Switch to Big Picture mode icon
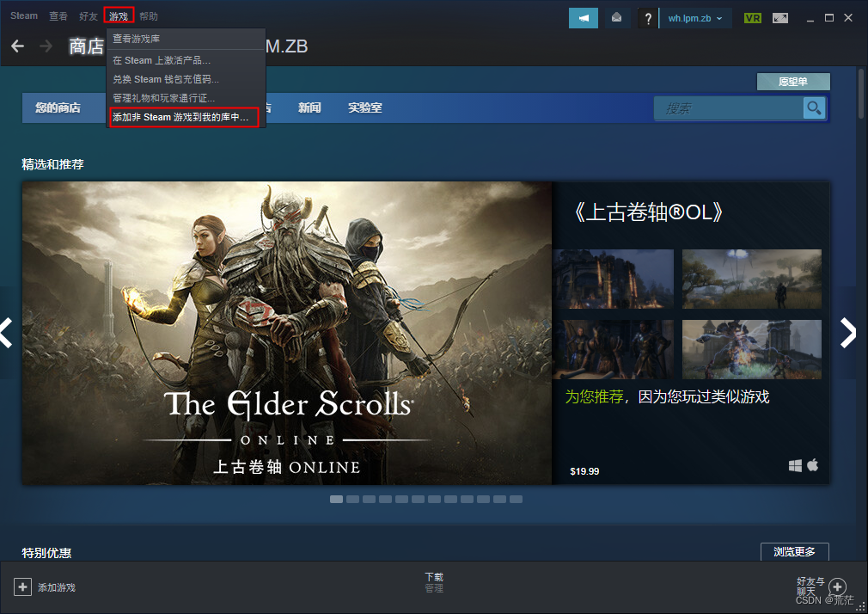 coord(780,18)
